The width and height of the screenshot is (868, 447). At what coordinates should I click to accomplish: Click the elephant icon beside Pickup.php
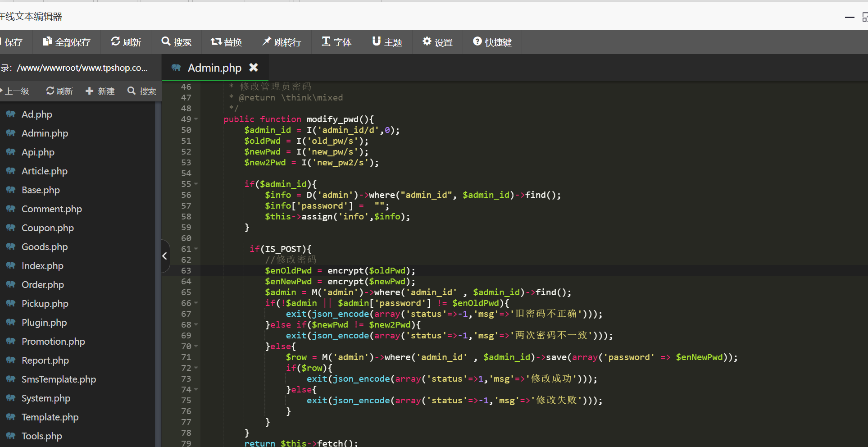pos(11,304)
